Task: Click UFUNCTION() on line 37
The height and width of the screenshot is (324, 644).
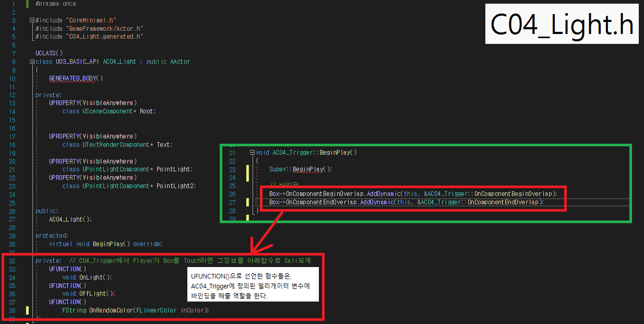Action: (68, 302)
